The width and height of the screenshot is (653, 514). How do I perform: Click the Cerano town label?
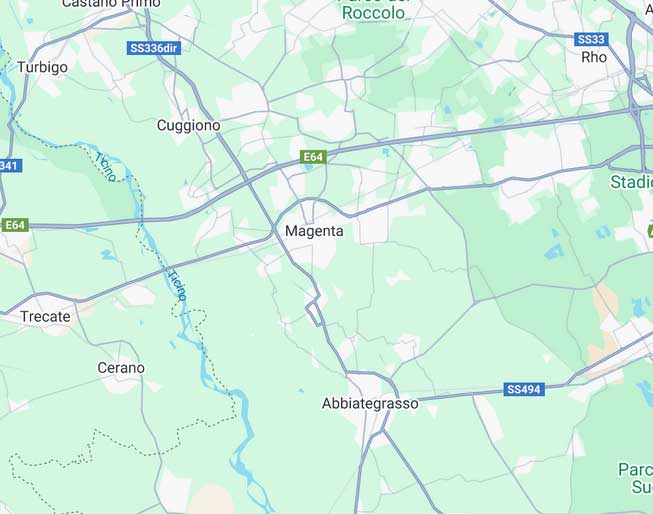(121, 368)
